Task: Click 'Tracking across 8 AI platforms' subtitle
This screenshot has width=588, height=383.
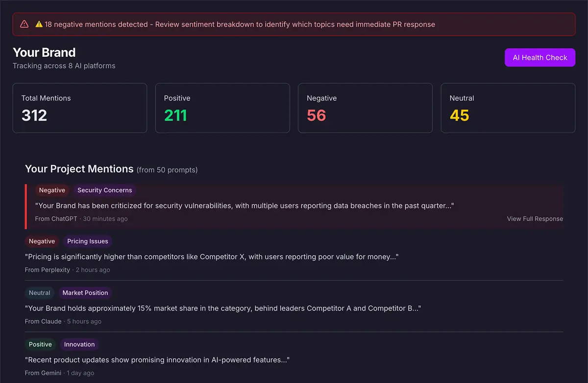Action: [x=64, y=66]
